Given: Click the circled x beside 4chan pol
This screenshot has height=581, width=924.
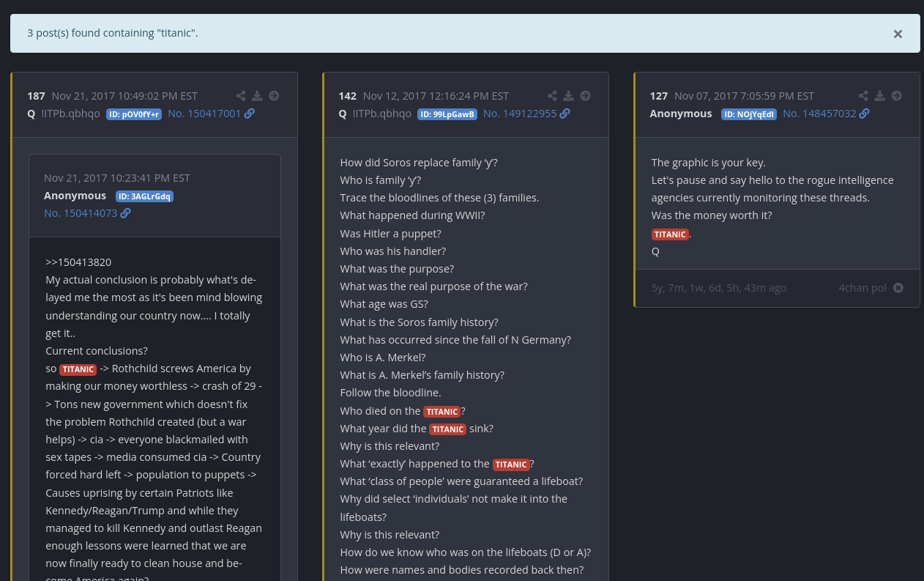Looking at the screenshot, I should coord(898,288).
